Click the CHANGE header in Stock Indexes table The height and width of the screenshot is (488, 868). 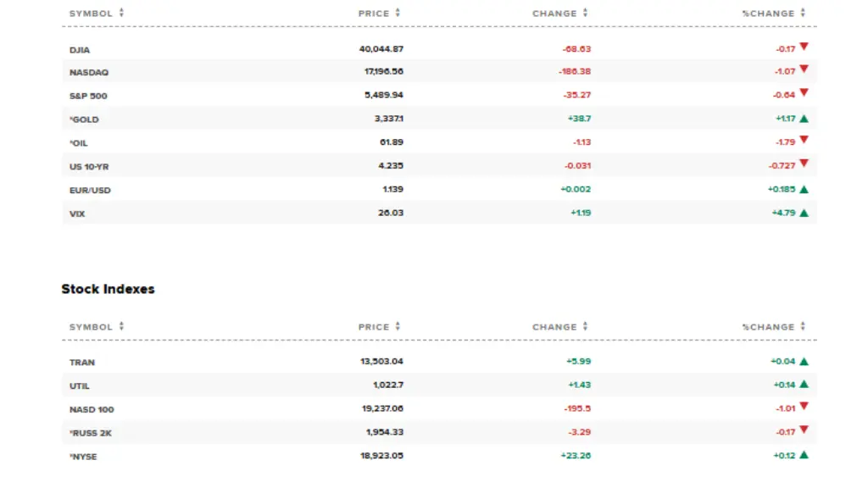click(554, 327)
